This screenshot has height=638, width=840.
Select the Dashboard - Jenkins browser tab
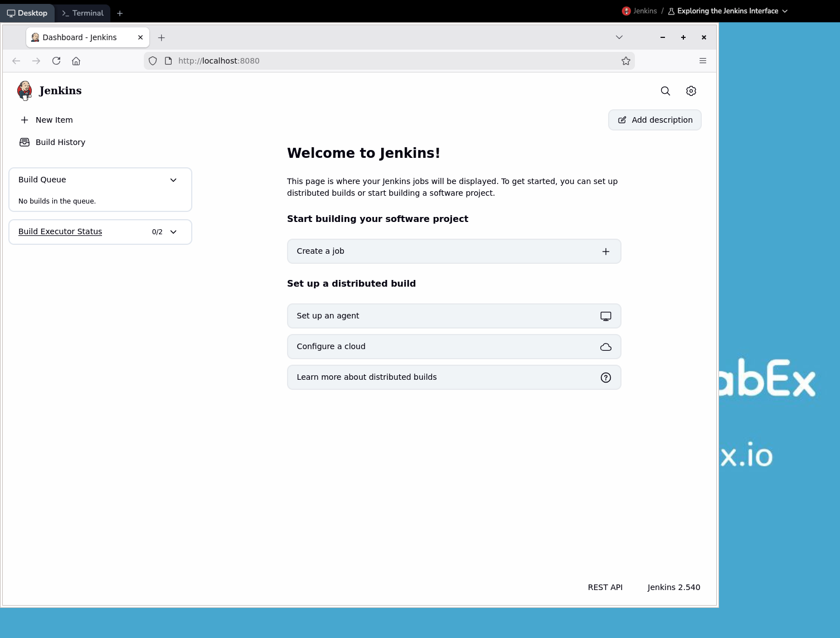click(80, 37)
